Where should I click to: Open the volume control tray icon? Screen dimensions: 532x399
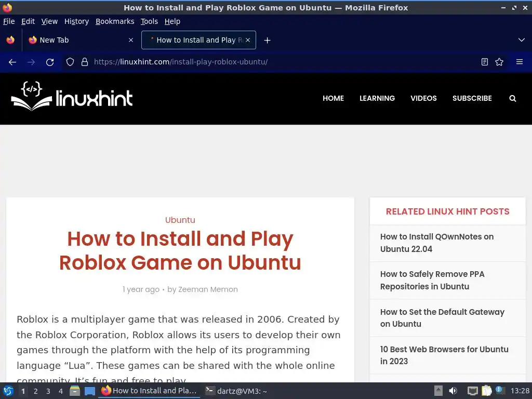pyautogui.click(x=453, y=391)
